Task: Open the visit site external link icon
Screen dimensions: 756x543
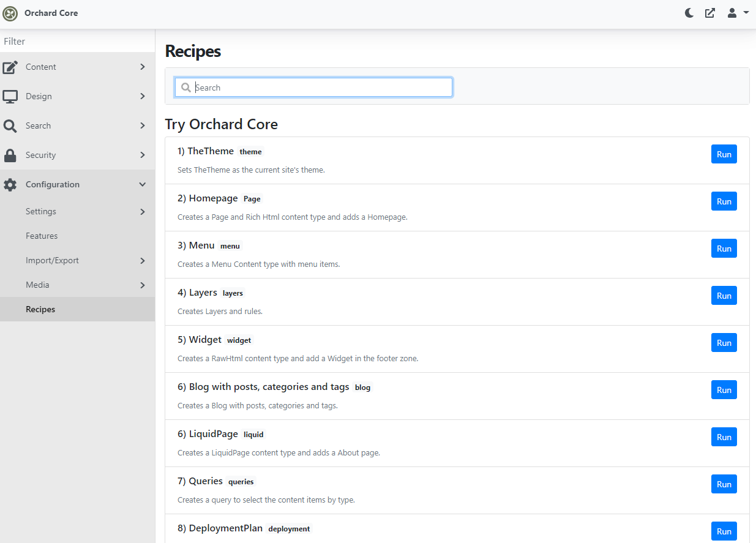Action: point(710,13)
